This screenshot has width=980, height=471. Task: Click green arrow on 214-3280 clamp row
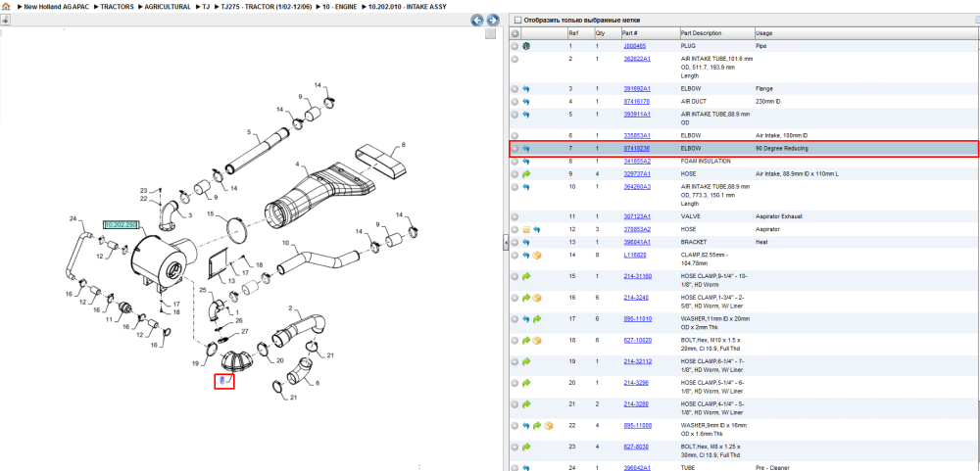click(x=525, y=404)
